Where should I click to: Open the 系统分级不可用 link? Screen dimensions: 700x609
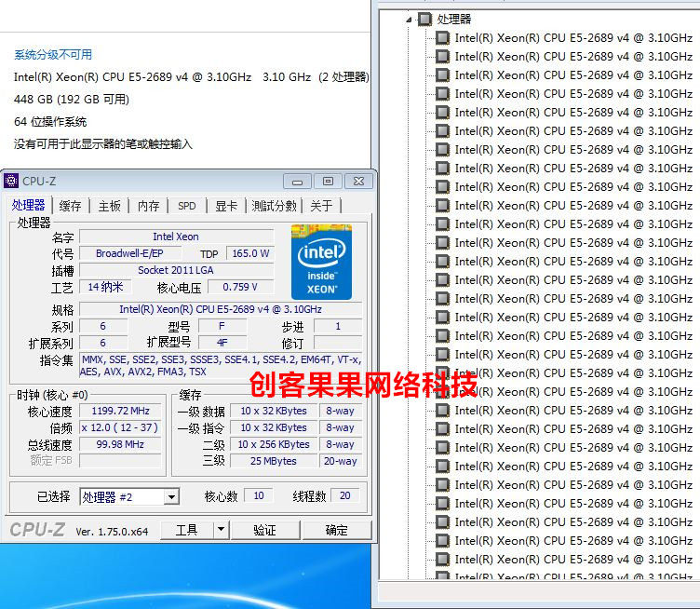click(x=53, y=54)
